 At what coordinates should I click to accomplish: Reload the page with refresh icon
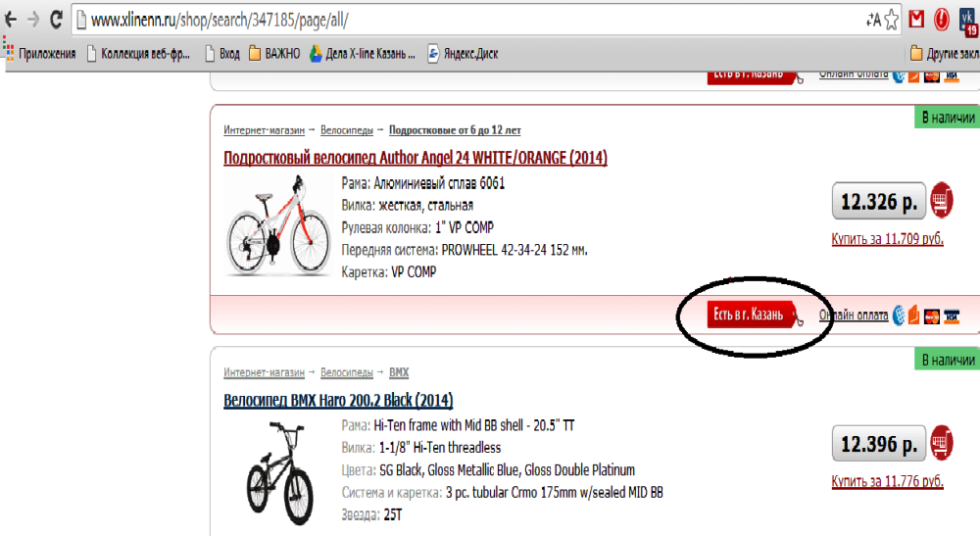(56, 20)
